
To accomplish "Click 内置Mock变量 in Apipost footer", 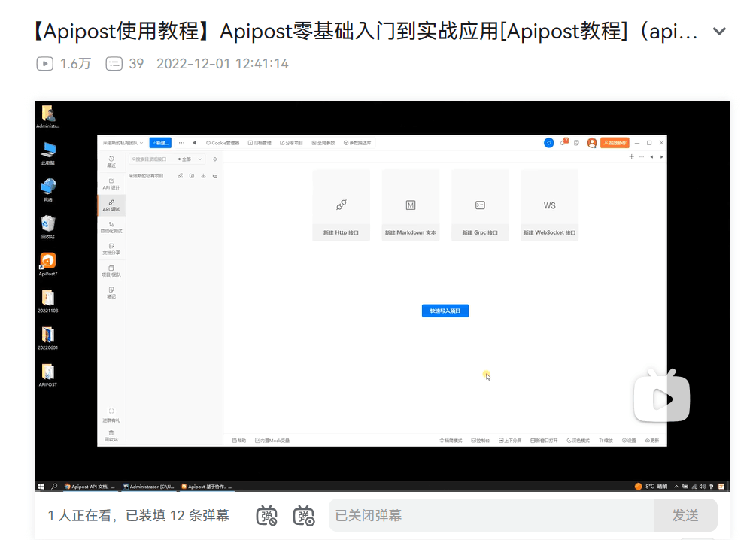I will [x=272, y=440].
